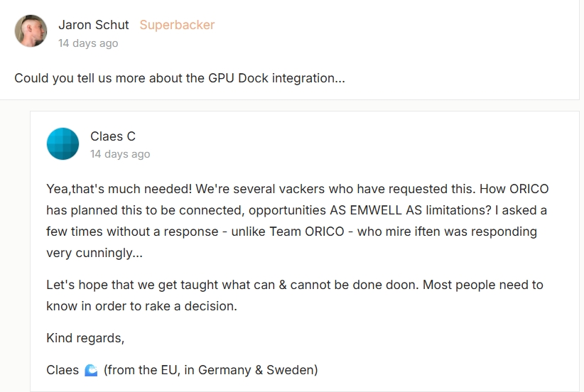Click the Superbacker badge label
This screenshot has width=584, height=392.
pos(177,25)
